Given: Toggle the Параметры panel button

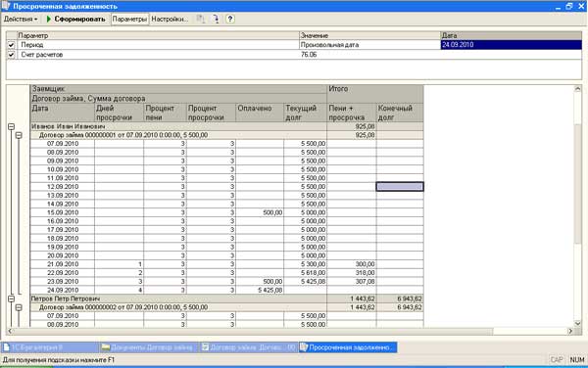Looking at the screenshot, I should [x=129, y=20].
